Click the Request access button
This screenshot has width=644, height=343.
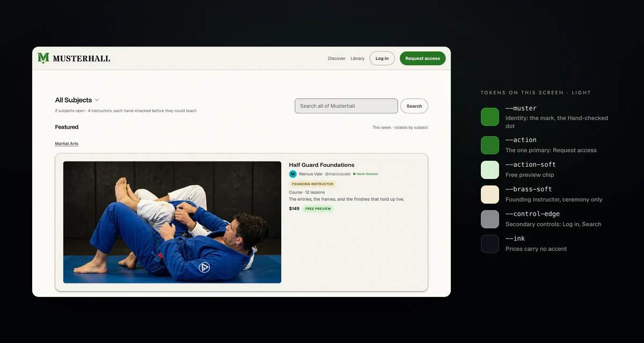pyautogui.click(x=422, y=58)
